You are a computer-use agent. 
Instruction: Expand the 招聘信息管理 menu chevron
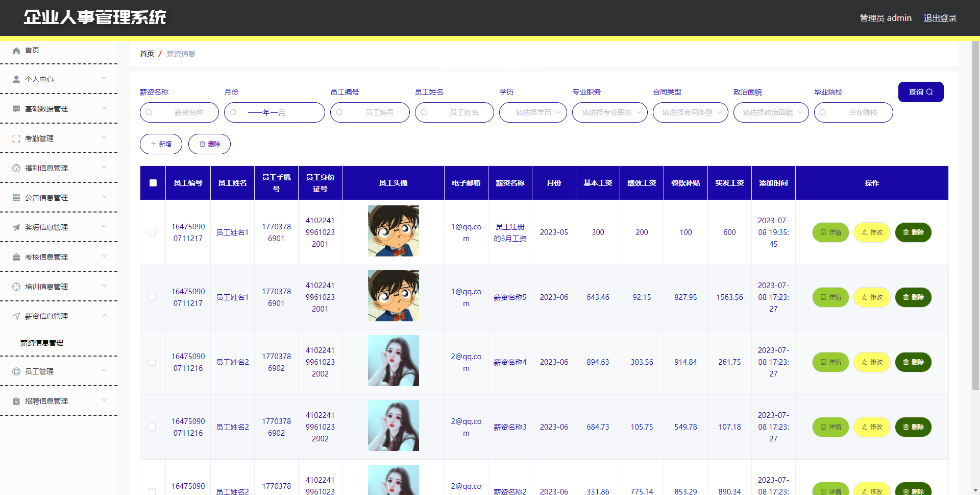coord(104,400)
